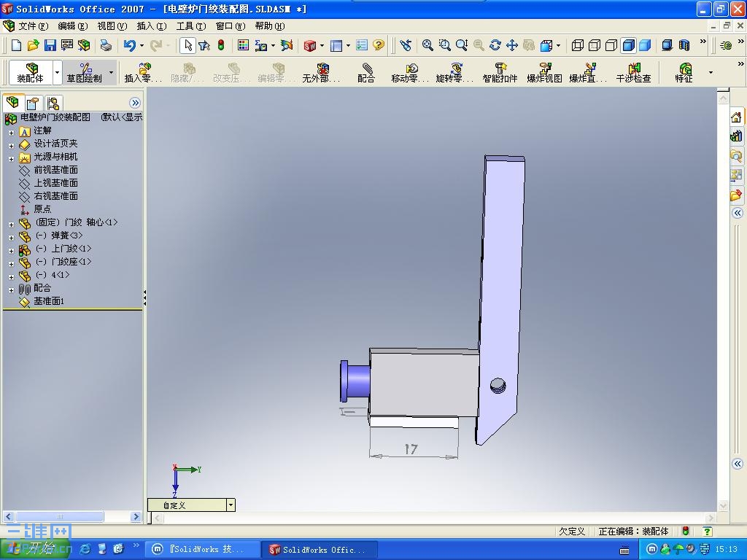
Task: Click the Interference Detection tool (干涉检查)
Action: coord(634,72)
